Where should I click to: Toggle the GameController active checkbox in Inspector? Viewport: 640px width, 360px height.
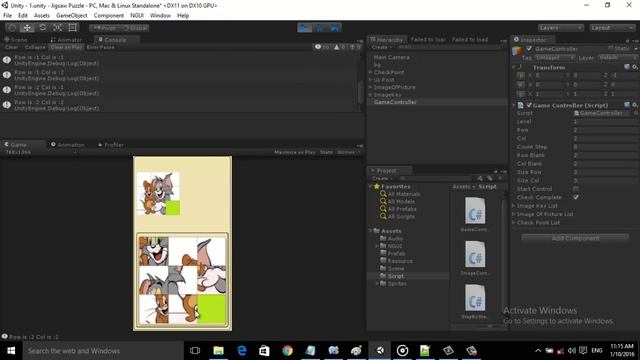[x=529, y=49]
